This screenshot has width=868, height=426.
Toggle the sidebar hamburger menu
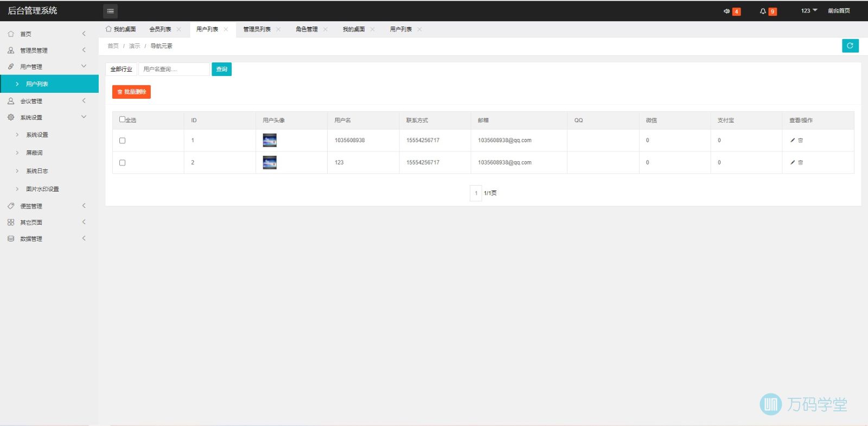coord(110,11)
